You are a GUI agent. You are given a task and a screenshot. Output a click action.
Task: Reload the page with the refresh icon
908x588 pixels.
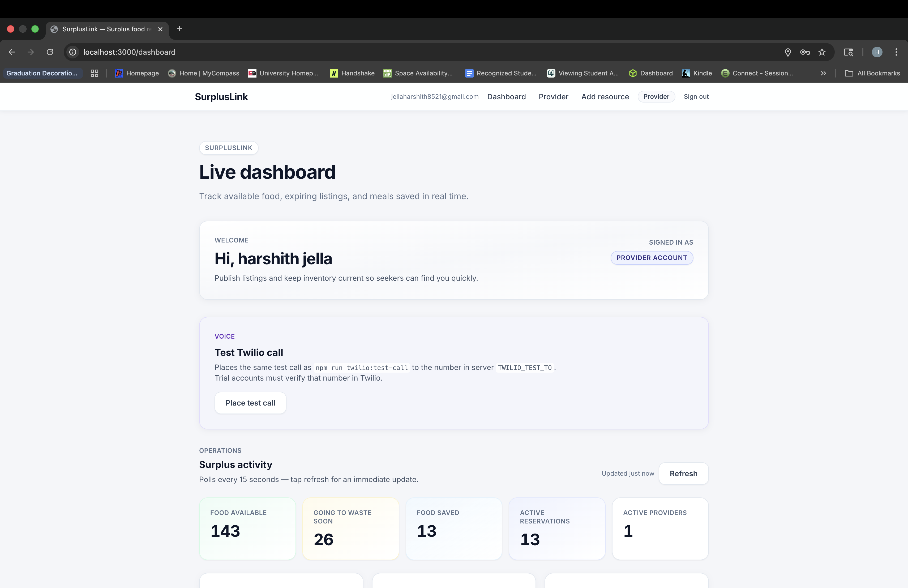point(50,52)
